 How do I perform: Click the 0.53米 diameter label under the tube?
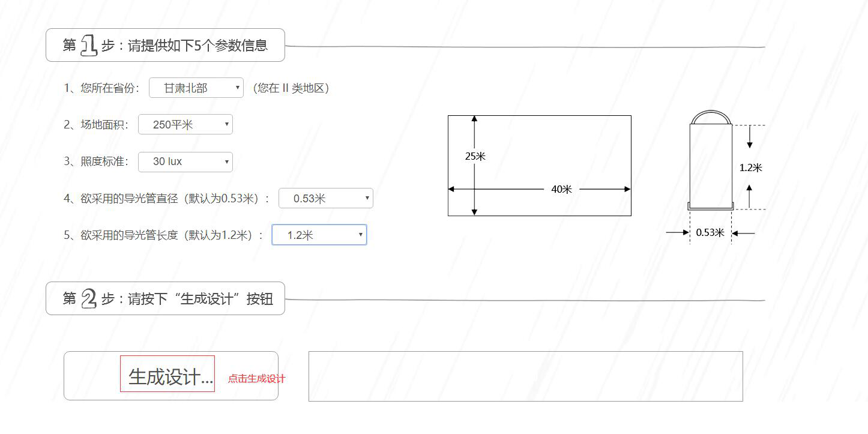(710, 233)
